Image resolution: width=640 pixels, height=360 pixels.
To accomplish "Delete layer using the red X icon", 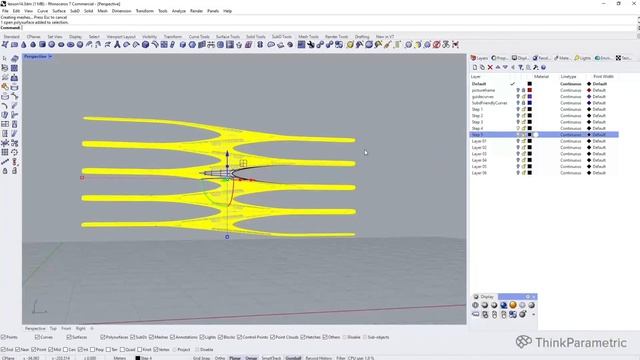I will coord(490,67).
